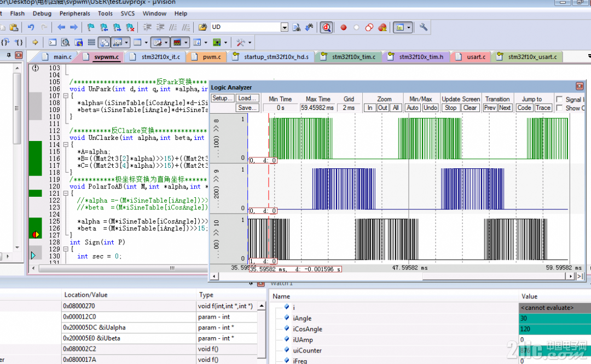Undo the last edit

(31, 27)
